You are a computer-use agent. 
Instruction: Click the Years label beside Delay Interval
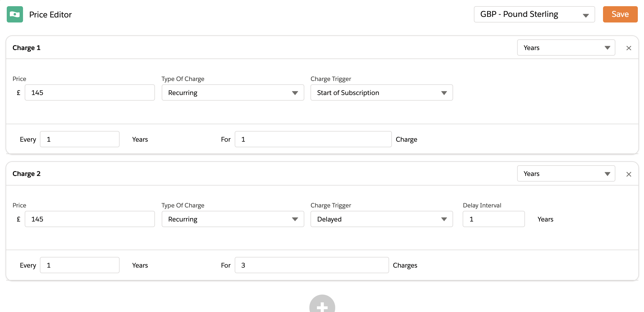pos(545,219)
